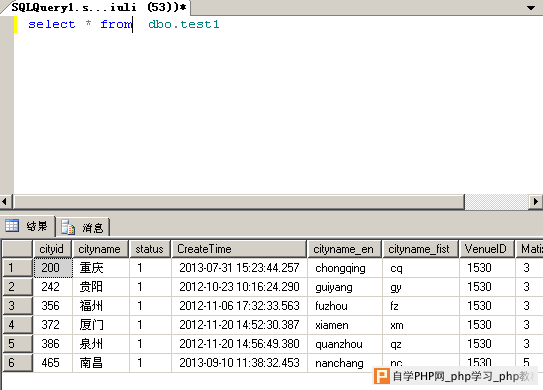Click the from keyword in query editor
This screenshot has height=390, width=543.
pos(116,24)
